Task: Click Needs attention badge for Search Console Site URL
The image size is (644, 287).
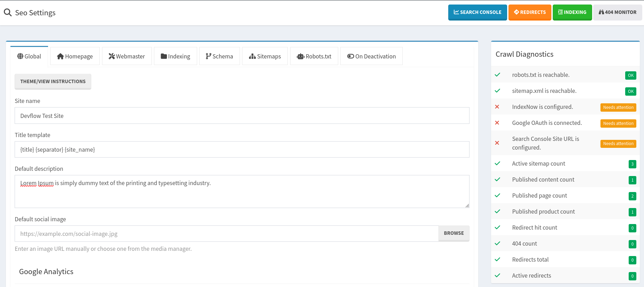Action: point(618,144)
